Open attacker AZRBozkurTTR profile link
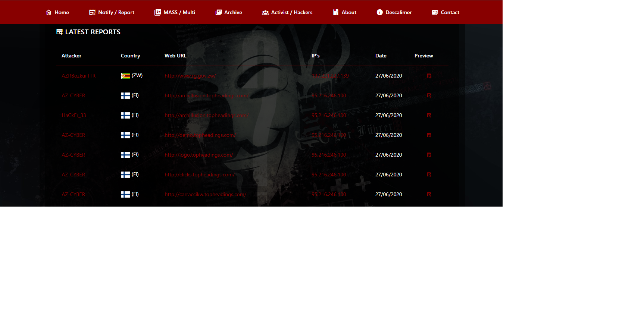This screenshot has height=311, width=644. point(79,76)
